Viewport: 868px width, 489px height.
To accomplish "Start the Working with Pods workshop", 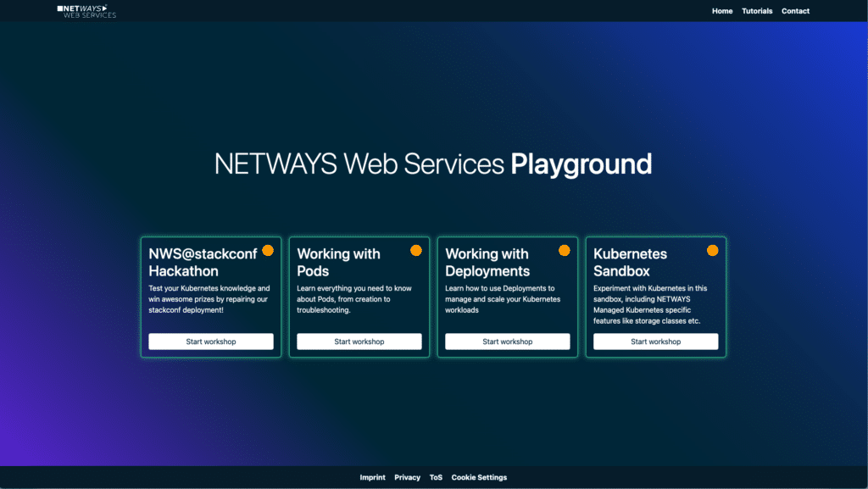I will pos(359,342).
